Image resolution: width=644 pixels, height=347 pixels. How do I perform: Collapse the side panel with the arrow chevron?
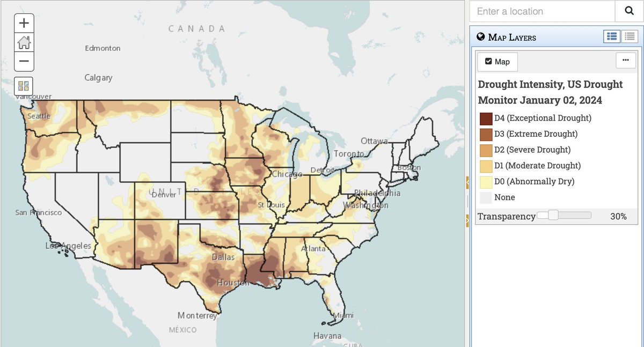point(467,182)
